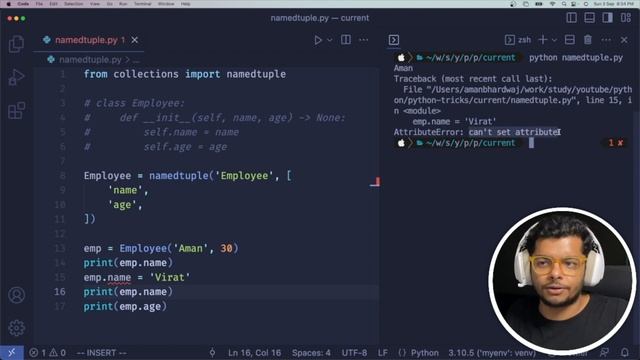Open Customize Layout button
This screenshot has width=640, height=360.
click(x=626, y=18)
